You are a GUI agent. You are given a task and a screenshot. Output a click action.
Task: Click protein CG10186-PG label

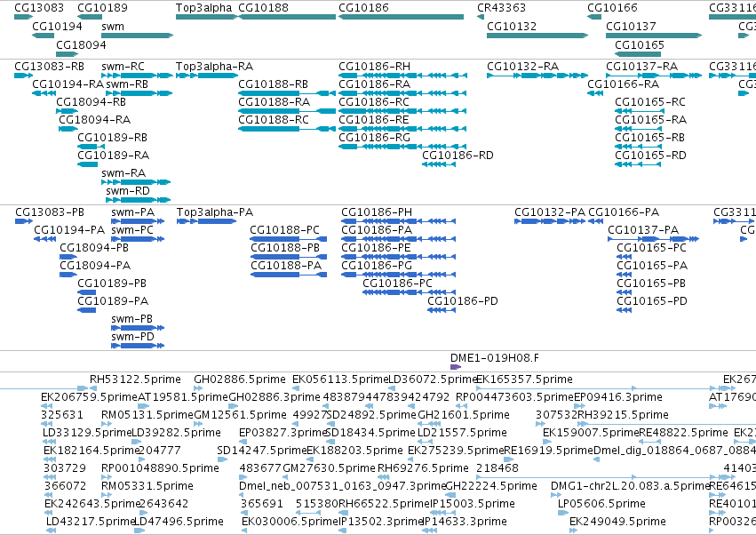(x=377, y=266)
